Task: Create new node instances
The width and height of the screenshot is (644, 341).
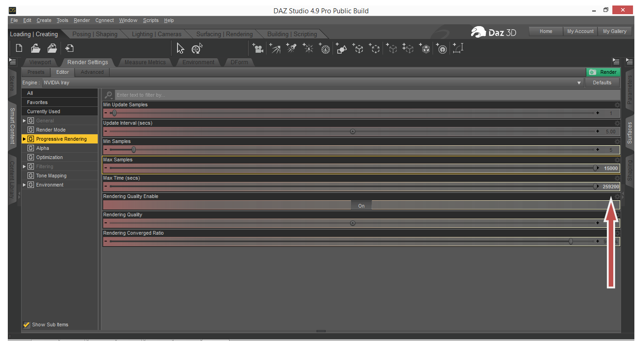Action: tap(408, 48)
